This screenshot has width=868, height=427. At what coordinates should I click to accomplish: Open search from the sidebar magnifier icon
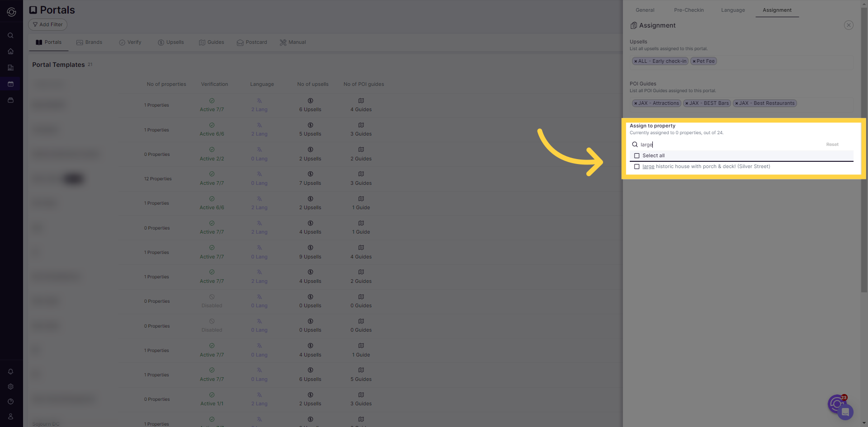tap(11, 35)
